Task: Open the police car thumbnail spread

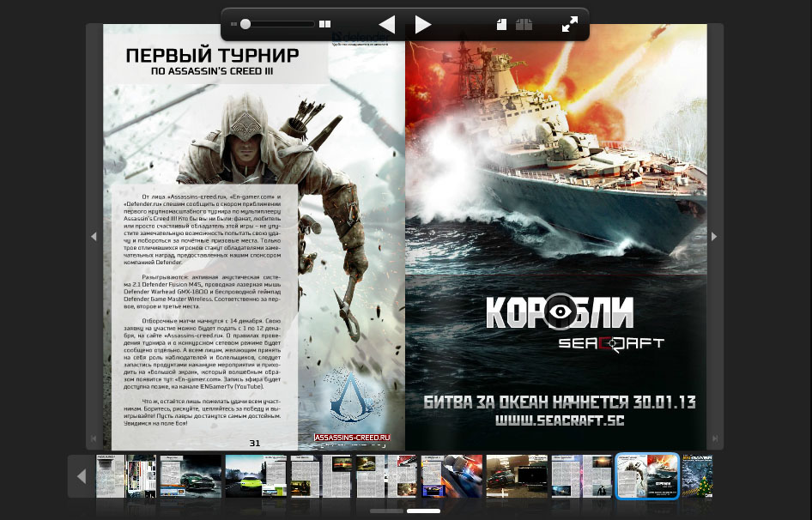Action: 451,476
